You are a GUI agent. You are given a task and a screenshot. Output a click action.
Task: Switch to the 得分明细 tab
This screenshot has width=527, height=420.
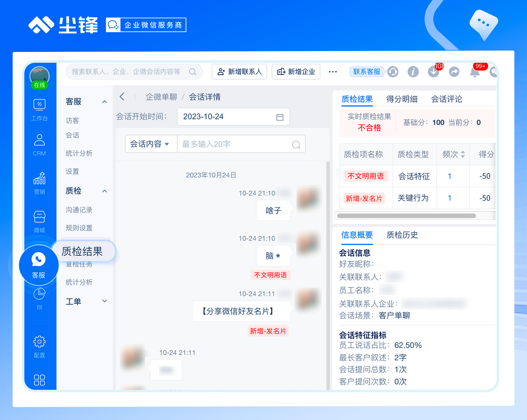coord(402,99)
